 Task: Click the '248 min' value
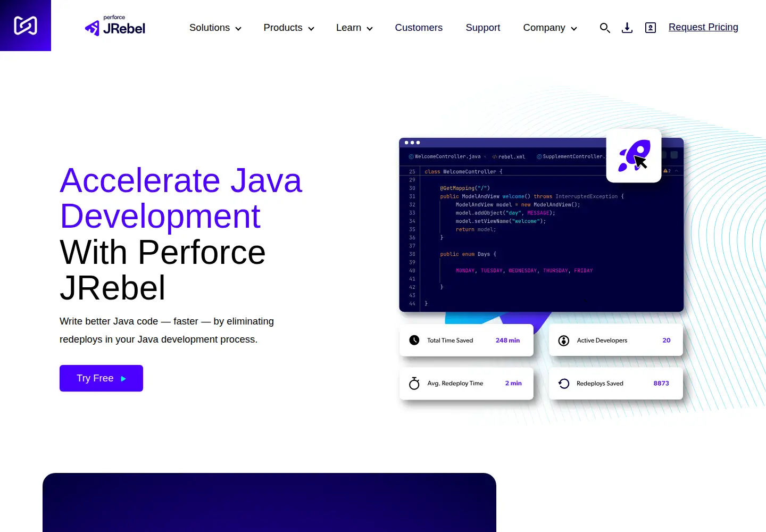(x=507, y=340)
